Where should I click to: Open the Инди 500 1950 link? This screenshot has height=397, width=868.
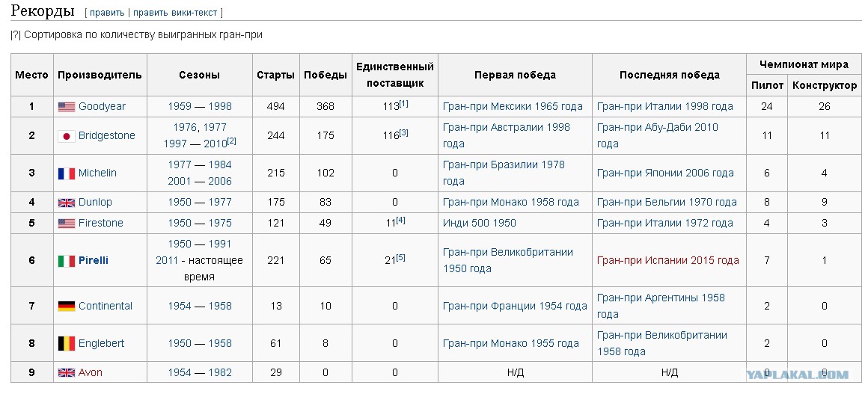pos(480,224)
